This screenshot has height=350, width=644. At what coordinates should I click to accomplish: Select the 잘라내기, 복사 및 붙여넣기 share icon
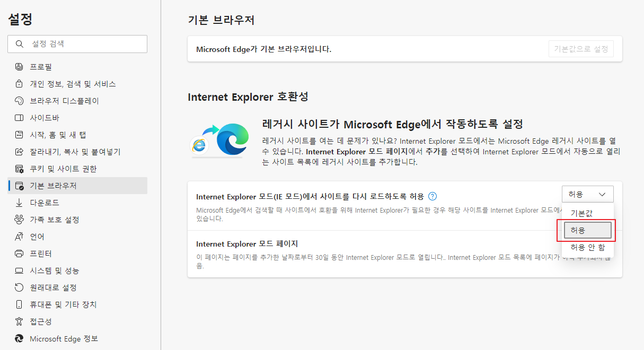tap(19, 152)
